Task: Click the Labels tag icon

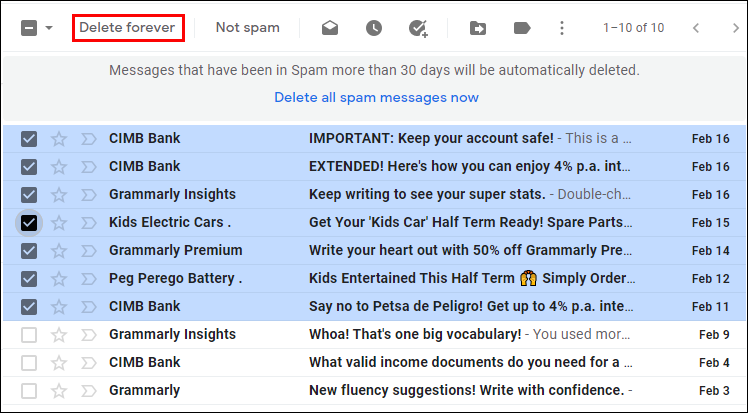Action: pos(521,28)
